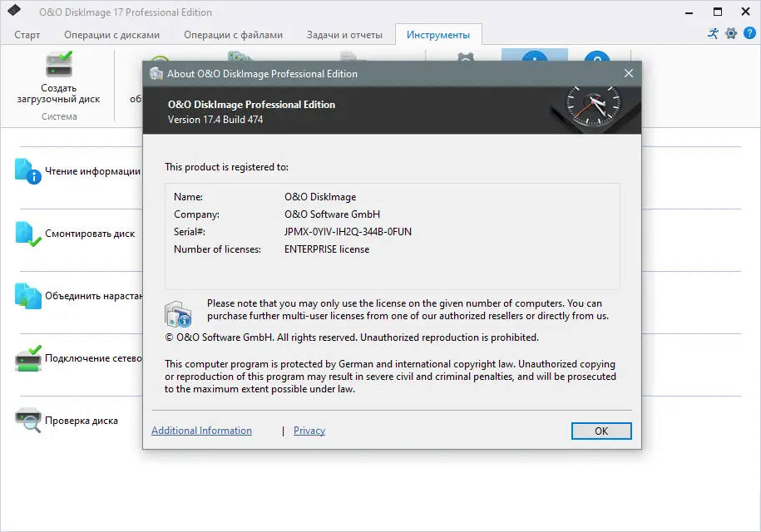Click the Чтение информации file icon
Image resolution: width=761 pixels, height=532 pixels.
click(x=27, y=171)
